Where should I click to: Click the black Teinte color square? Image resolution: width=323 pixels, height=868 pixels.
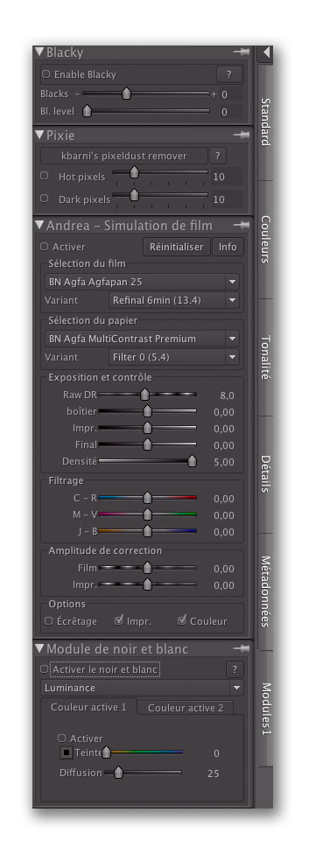[x=66, y=752]
